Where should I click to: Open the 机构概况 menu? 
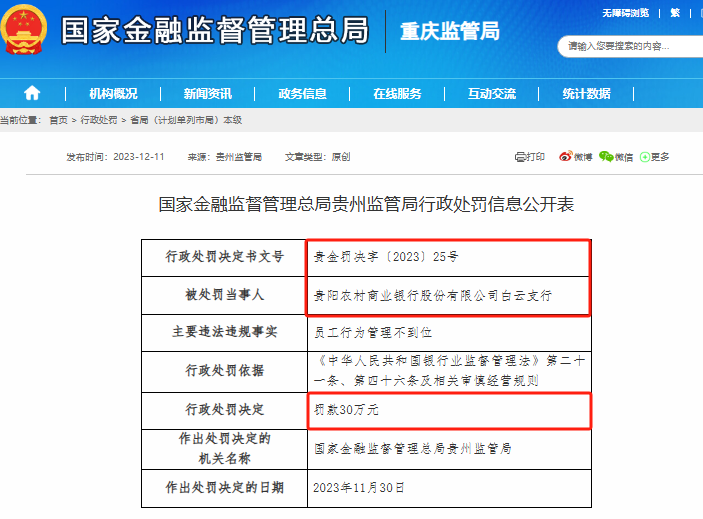point(113,94)
